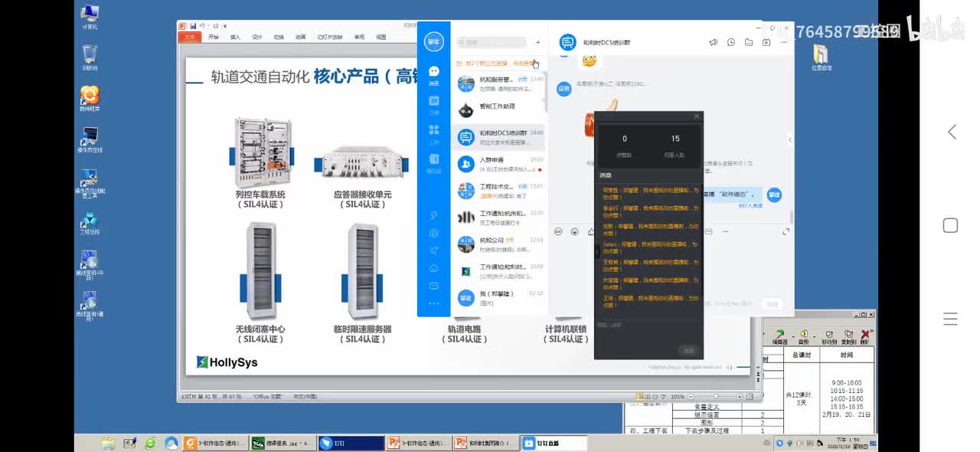Open the more (three dots) icon at DingTalk sidebar bottom
This screenshot has height=452, width=980.
(x=434, y=304)
